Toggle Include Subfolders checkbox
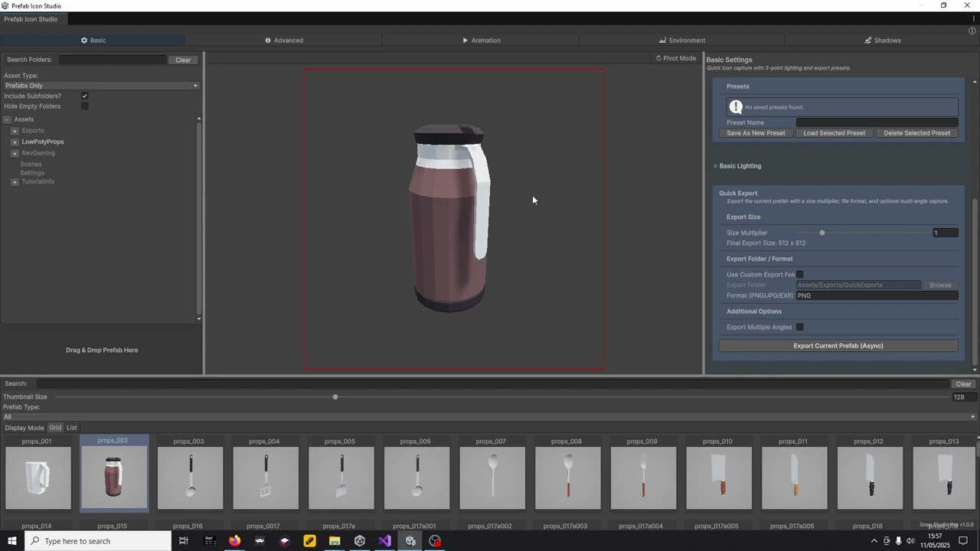The width and height of the screenshot is (980, 551). 84,96
